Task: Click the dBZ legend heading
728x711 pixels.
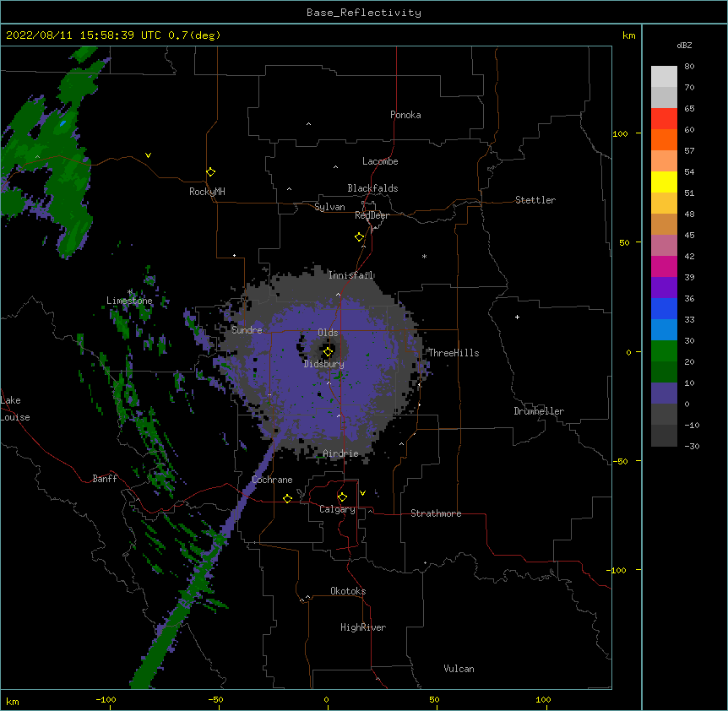Action: pos(684,45)
